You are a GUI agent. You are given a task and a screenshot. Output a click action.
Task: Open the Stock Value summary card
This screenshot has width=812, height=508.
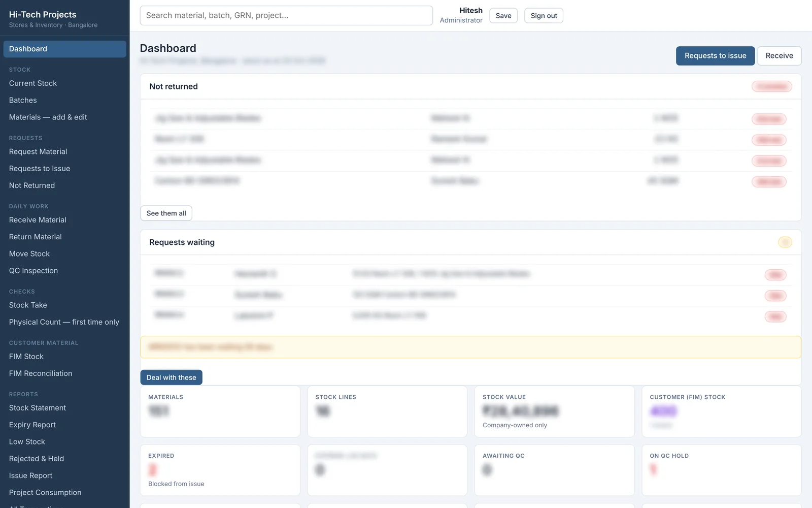[x=555, y=411]
